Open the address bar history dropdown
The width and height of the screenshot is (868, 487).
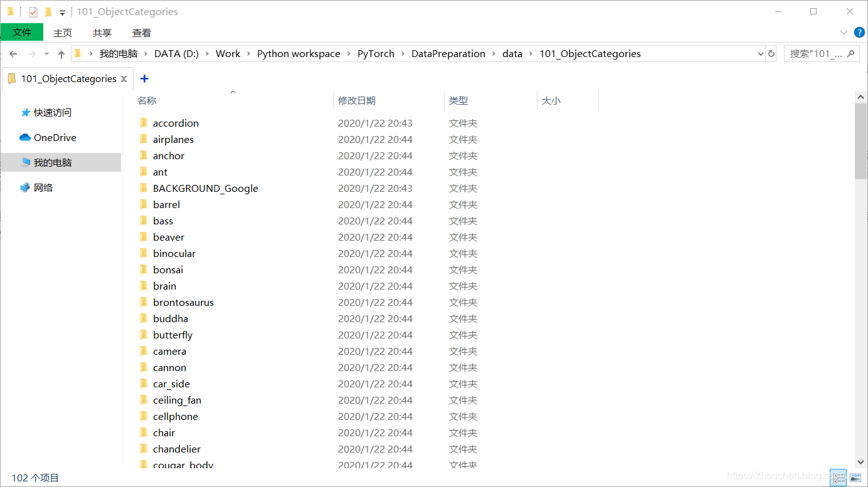(x=761, y=54)
